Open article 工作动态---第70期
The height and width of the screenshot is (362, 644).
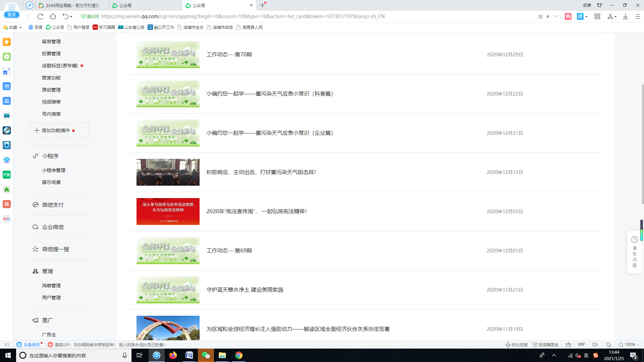pos(229,55)
